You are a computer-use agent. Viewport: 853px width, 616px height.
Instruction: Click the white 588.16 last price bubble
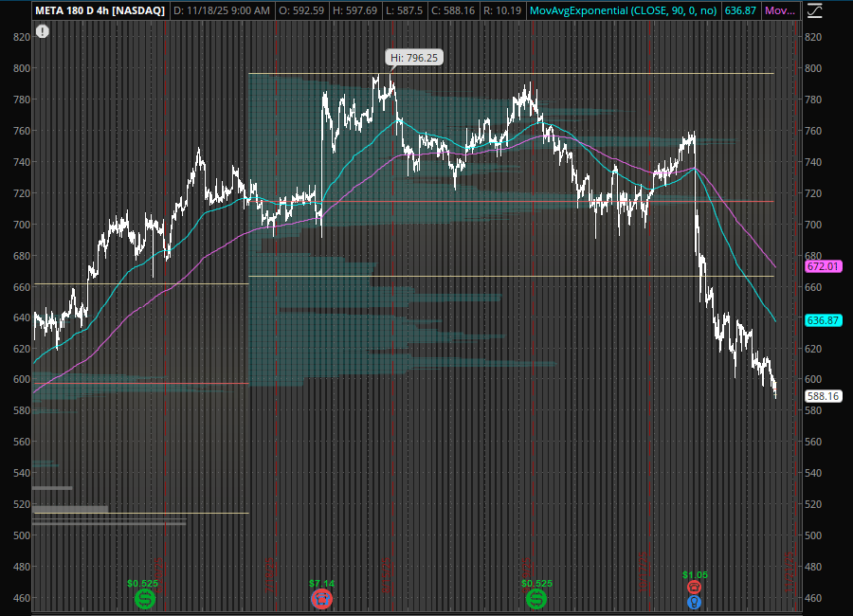pos(823,396)
